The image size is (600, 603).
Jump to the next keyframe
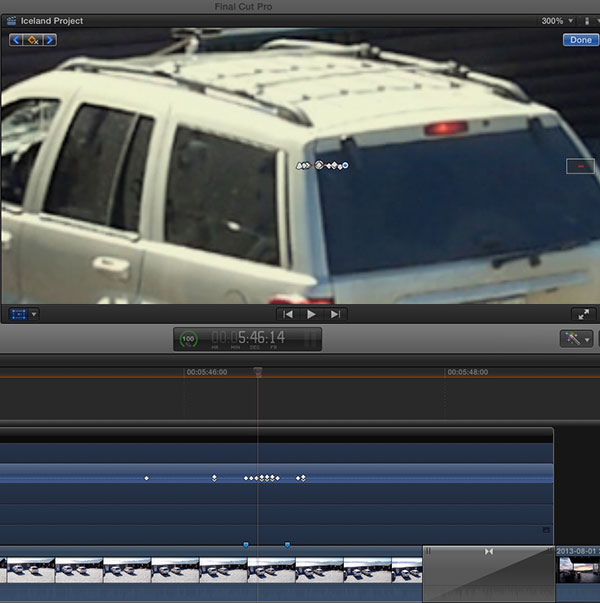point(50,40)
